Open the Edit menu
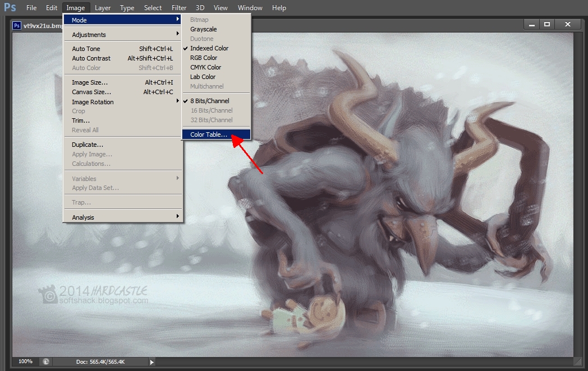The image size is (588, 371). tap(52, 7)
